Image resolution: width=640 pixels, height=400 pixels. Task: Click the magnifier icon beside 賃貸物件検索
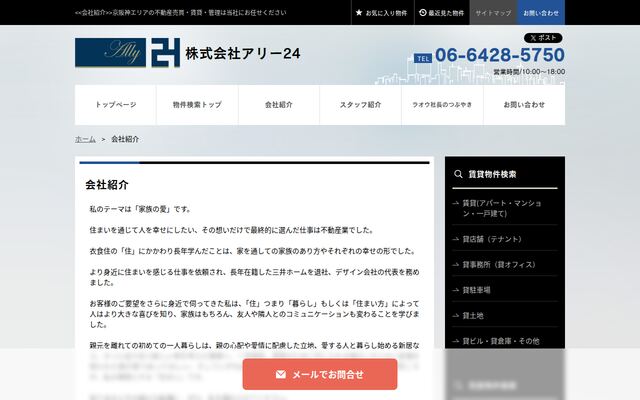pos(458,174)
